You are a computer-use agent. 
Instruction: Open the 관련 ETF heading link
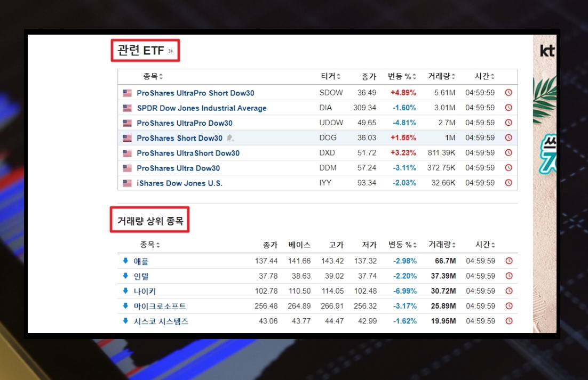pos(145,50)
